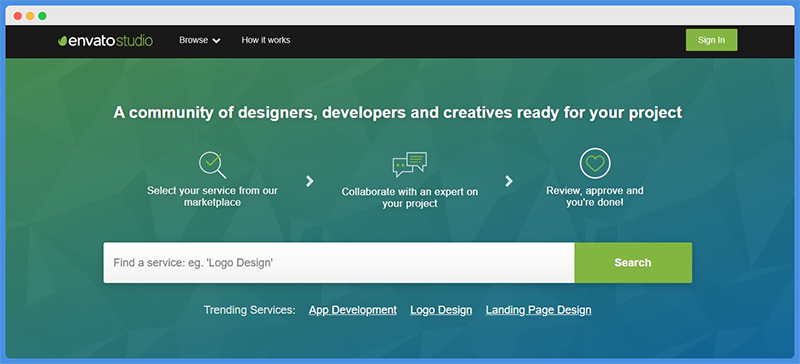Image resolution: width=800 pixels, height=364 pixels.
Task: Click the heart review icon
Action: tap(595, 163)
